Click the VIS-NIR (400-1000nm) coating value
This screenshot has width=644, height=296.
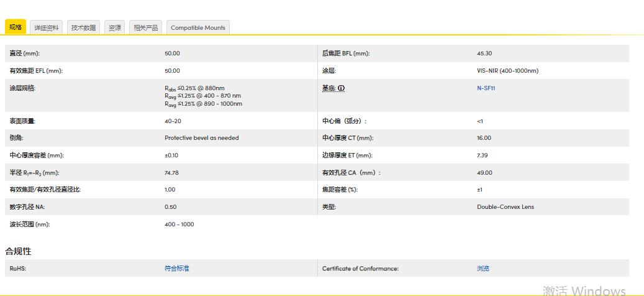click(x=507, y=71)
